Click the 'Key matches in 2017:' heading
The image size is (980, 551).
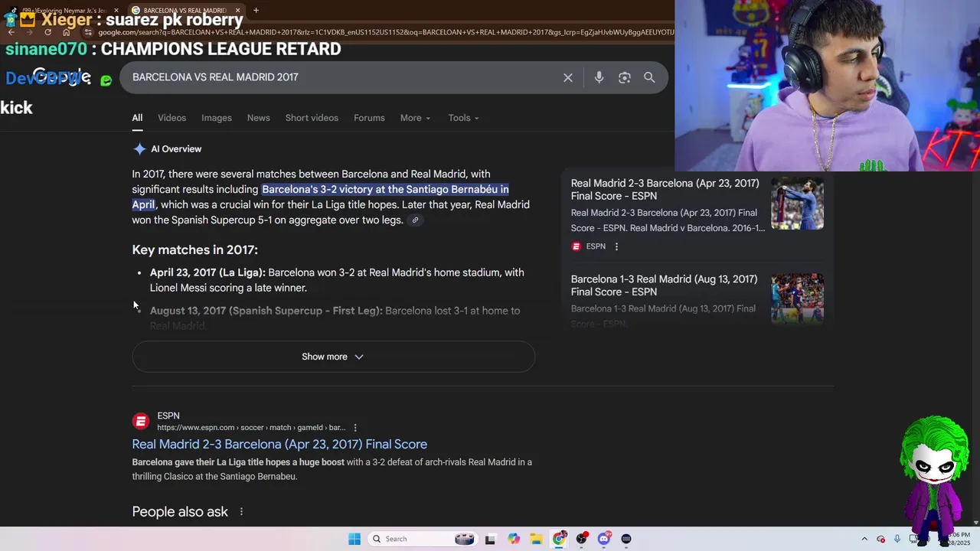194,250
